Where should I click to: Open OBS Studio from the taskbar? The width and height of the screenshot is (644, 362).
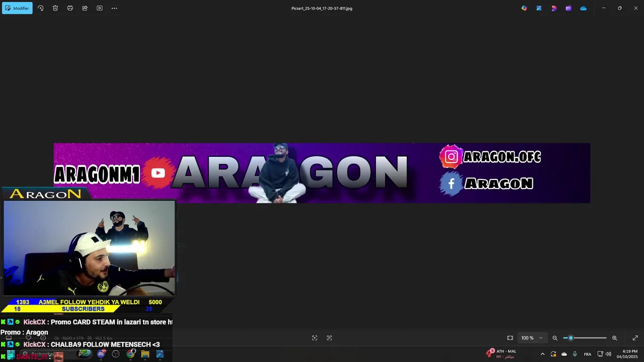click(x=116, y=354)
